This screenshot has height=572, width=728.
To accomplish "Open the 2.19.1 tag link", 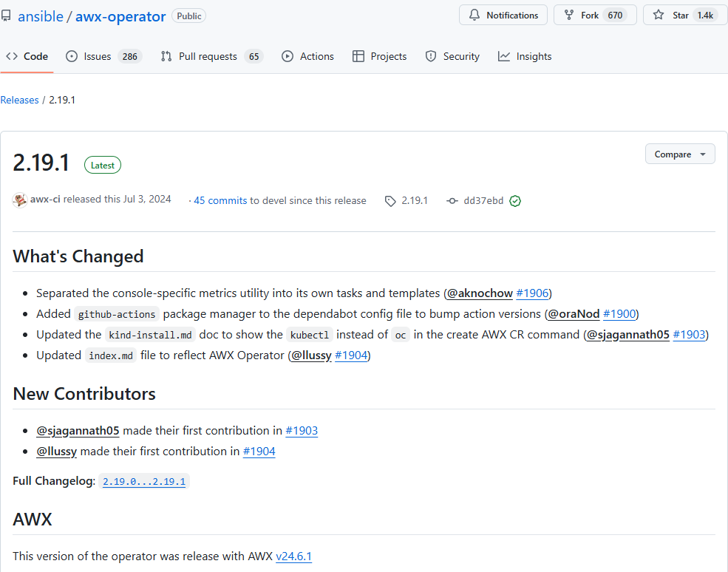I will pos(414,200).
